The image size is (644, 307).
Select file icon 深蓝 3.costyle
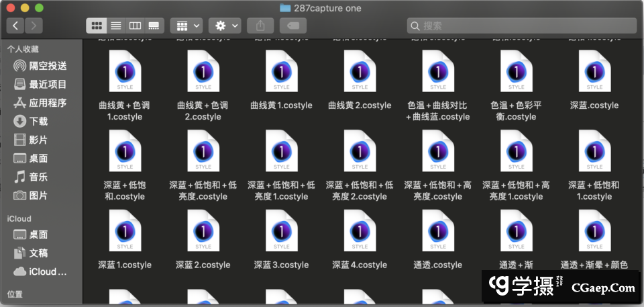click(x=281, y=230)
